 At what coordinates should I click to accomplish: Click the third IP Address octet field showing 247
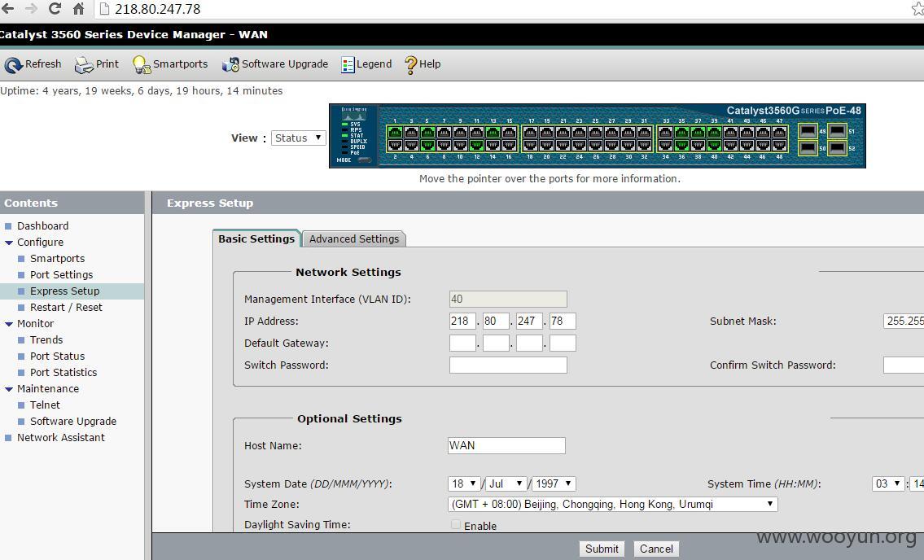[x=529, y=322]
